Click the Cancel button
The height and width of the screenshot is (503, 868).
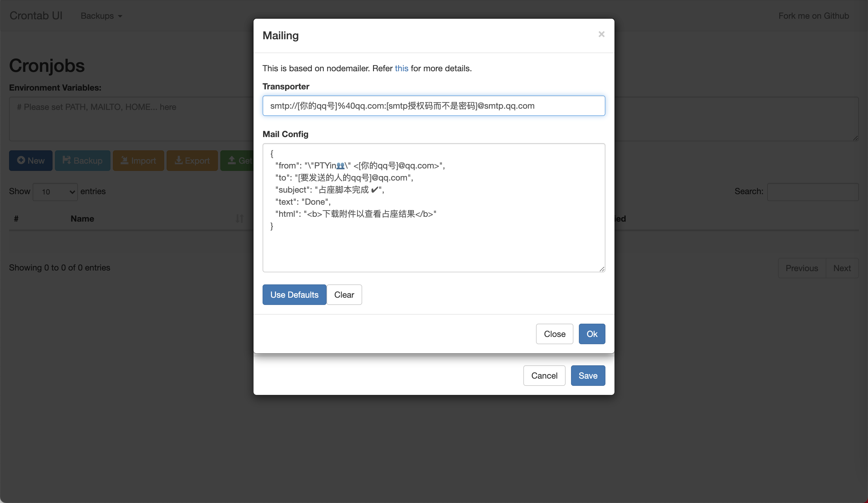click(544, 376)
